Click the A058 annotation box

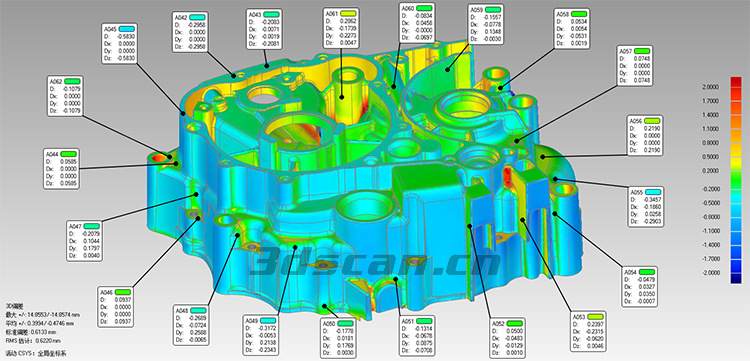[x=572, y=29]
